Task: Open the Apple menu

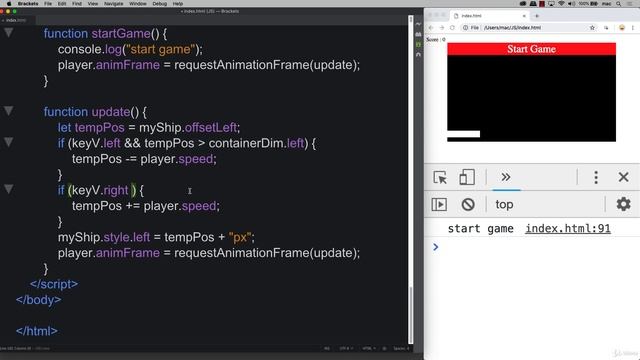Action: (x=9, y=4)
